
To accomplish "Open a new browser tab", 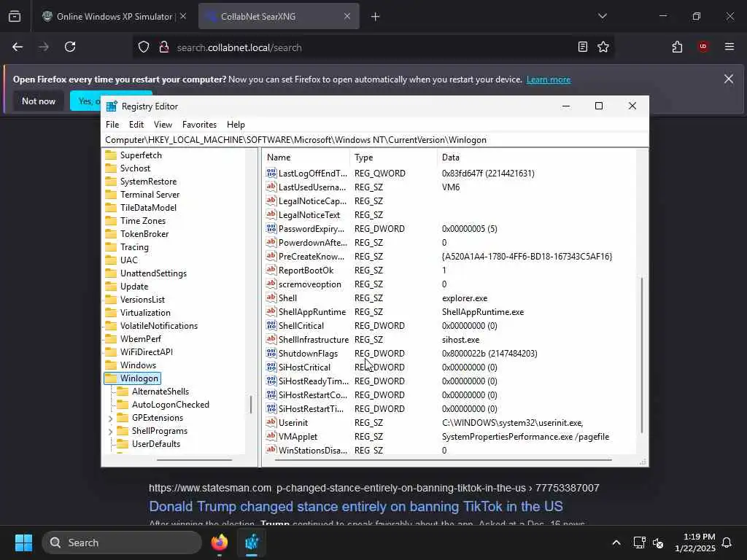I will click(x=375, y=17).
